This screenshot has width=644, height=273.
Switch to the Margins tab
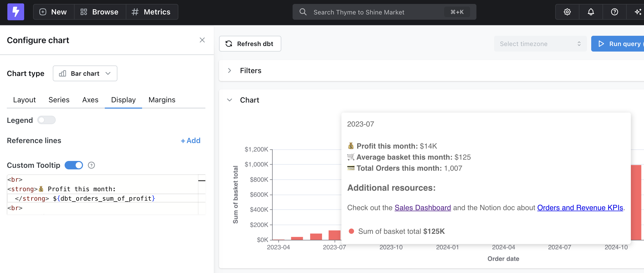[x=162, y=100]
